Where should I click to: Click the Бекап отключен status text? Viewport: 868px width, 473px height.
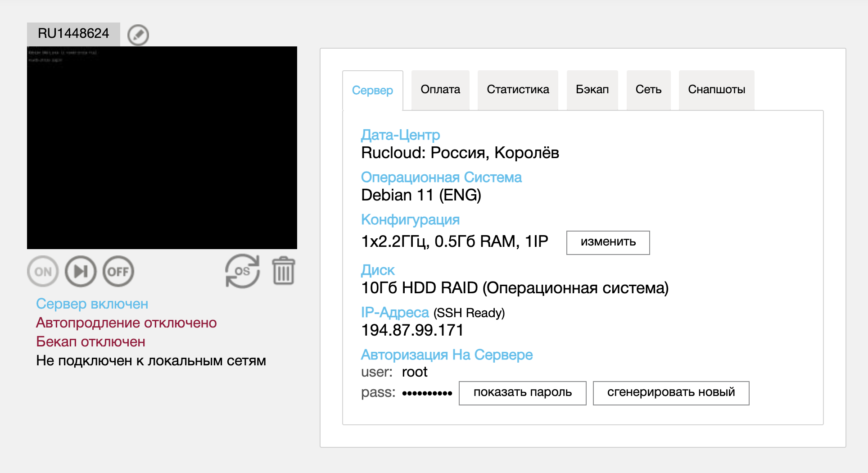tap(90, 341)
